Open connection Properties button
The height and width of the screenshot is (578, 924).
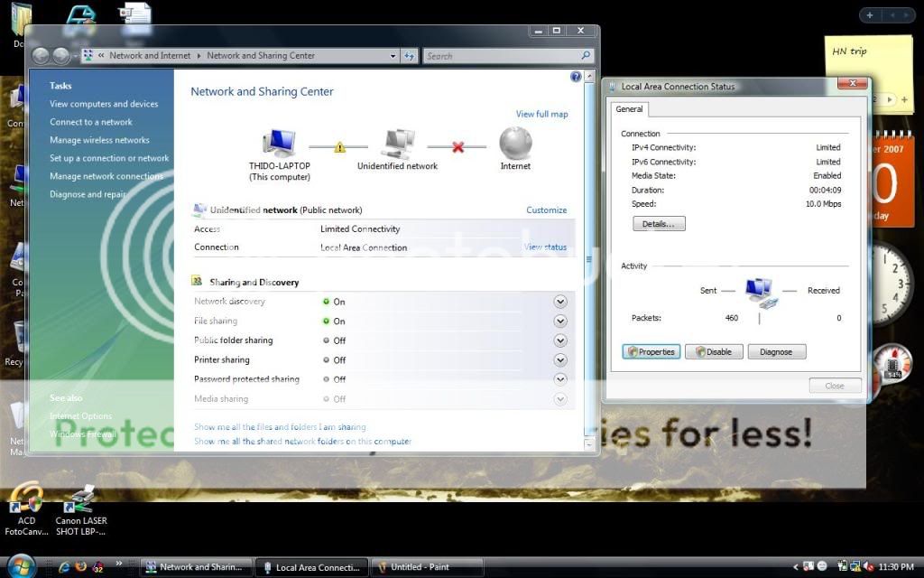pos(651,351)
